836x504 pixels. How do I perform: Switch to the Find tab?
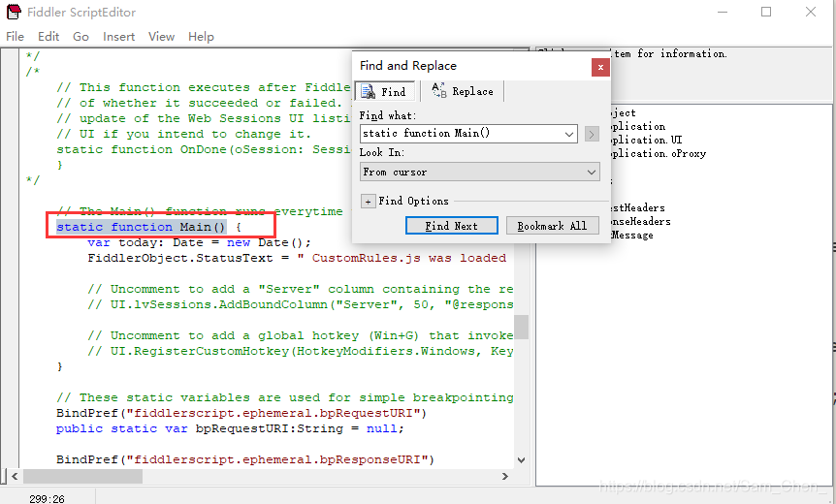click(384, 92)
